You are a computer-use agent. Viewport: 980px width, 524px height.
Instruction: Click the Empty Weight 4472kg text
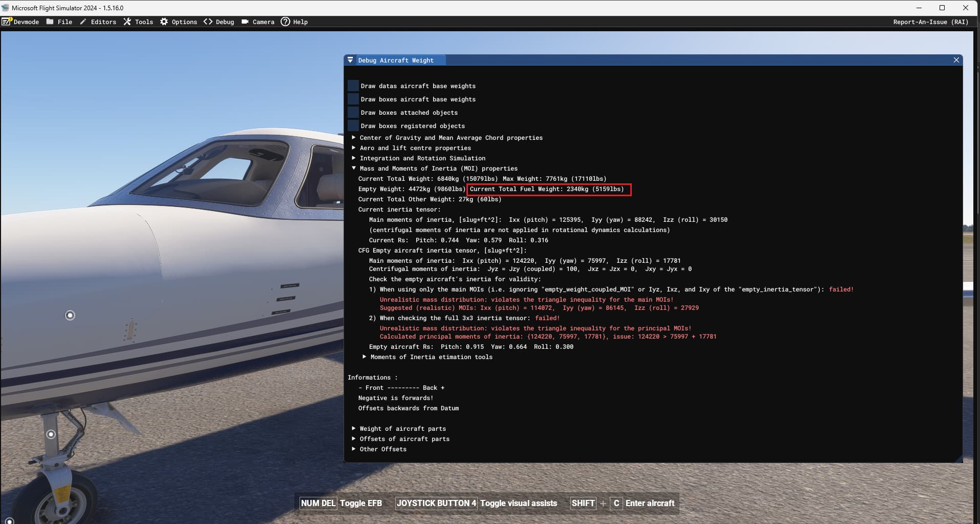coord(412,189)
